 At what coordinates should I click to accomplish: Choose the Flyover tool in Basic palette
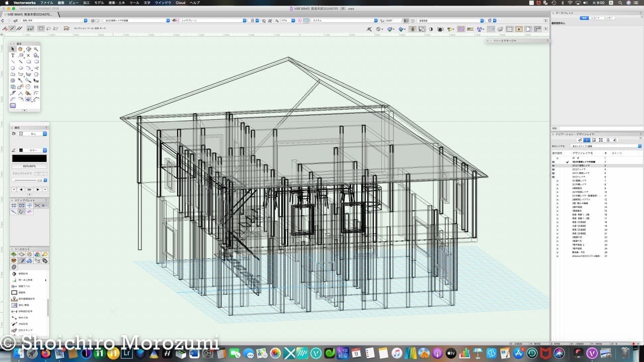pyautogui.click(x=28, y=49)
